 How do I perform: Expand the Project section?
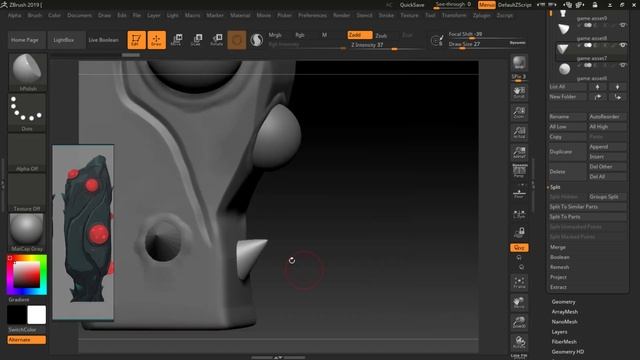tap(558, 277)
